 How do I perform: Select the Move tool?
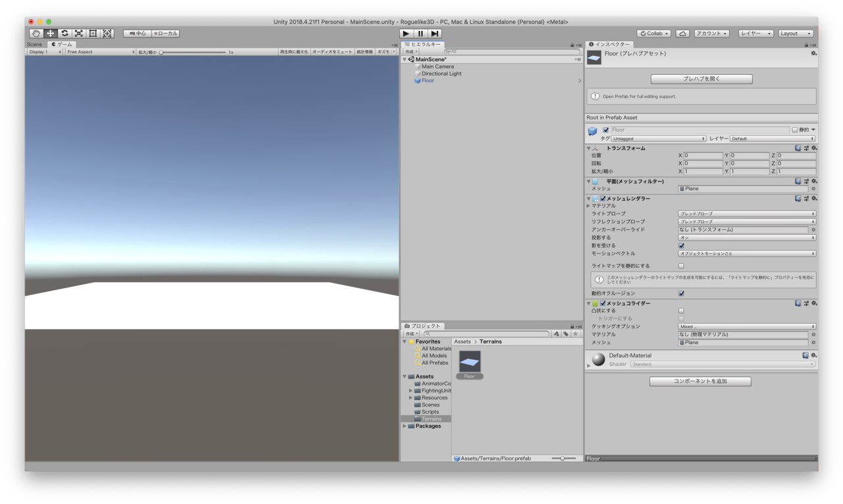tap(50, 34)
